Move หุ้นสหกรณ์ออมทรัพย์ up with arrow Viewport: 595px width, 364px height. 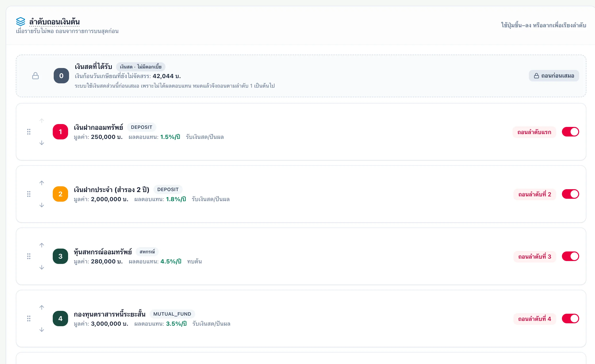coord(42,245)
